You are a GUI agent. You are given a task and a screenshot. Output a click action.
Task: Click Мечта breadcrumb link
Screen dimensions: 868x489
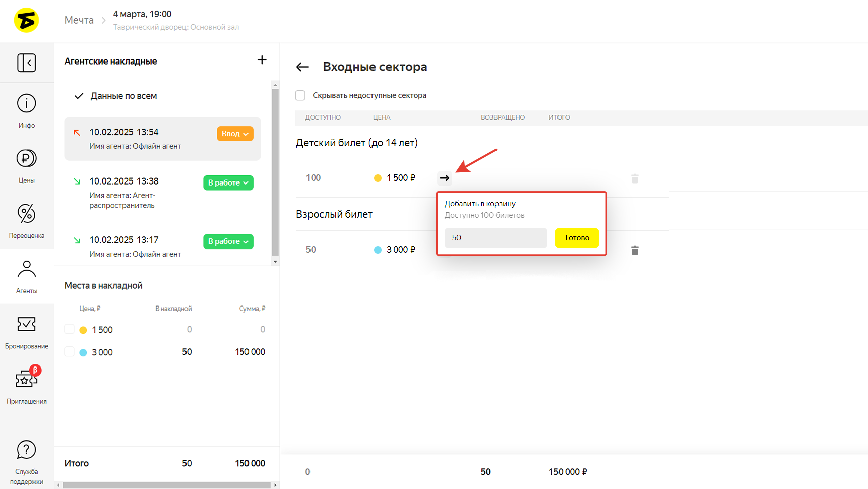pos(79,20)
